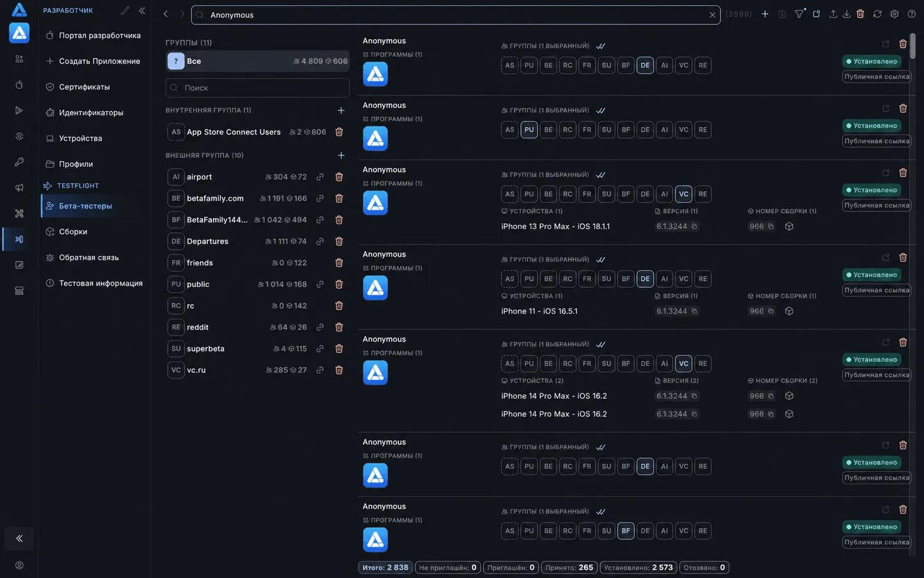Select App Store Connect Users group
The height and width of the screenshot is (578, 924).
click(x=257, y=132)
